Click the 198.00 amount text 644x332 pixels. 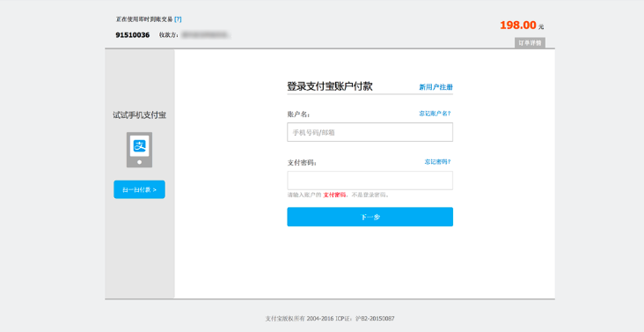518,25
